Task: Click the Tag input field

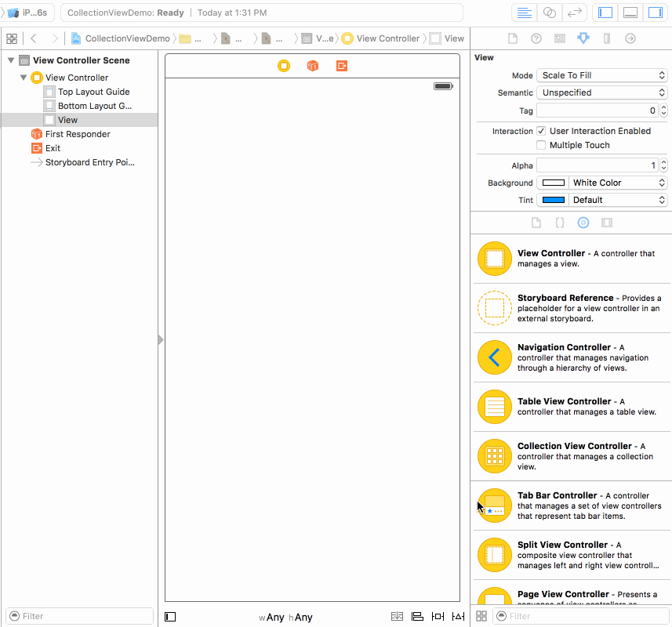Action: [598, 111]
